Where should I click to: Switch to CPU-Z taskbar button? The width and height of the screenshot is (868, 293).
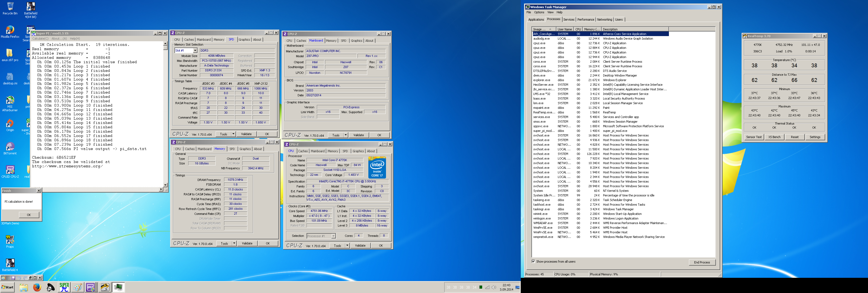91,287
